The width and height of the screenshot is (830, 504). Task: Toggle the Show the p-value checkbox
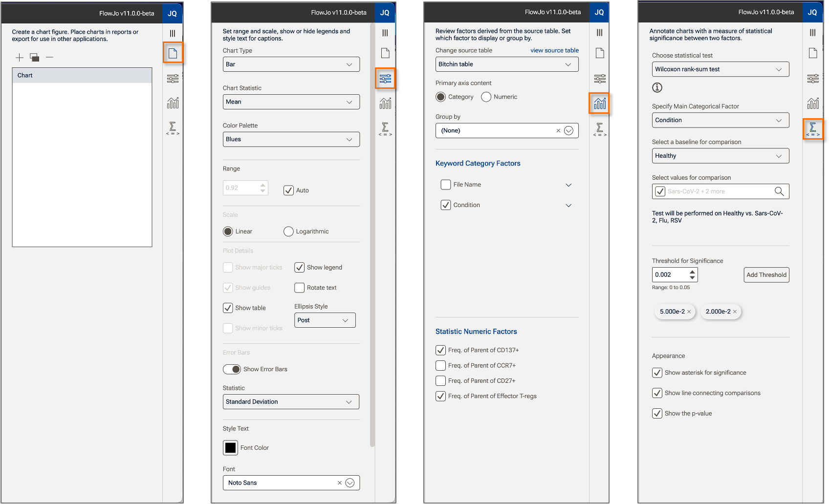(x=657, y=414)
